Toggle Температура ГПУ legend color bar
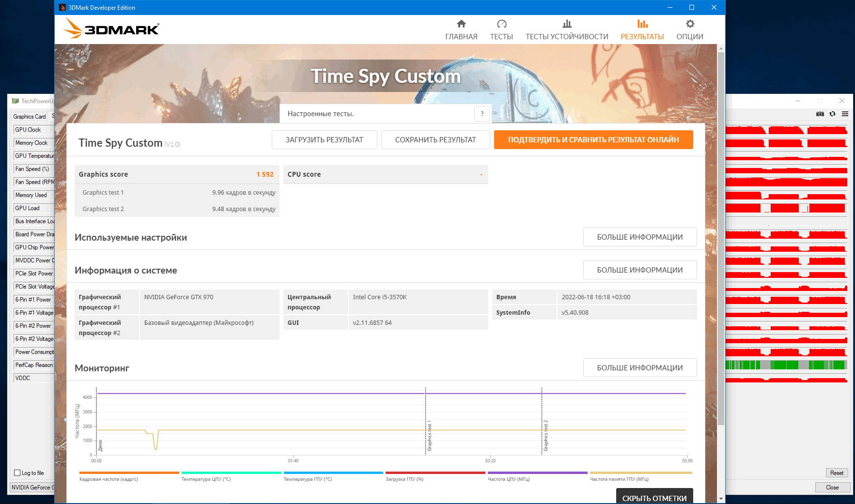 333,473
